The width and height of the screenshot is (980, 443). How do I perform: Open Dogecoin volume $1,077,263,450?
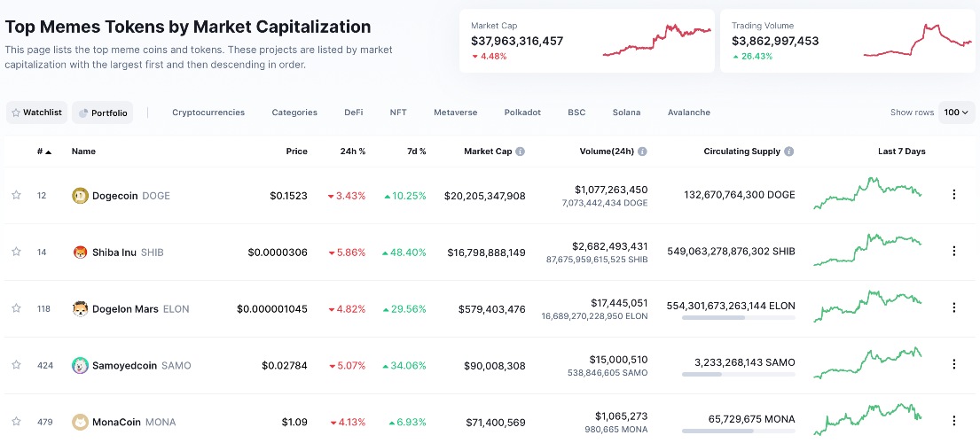point(611,189)
